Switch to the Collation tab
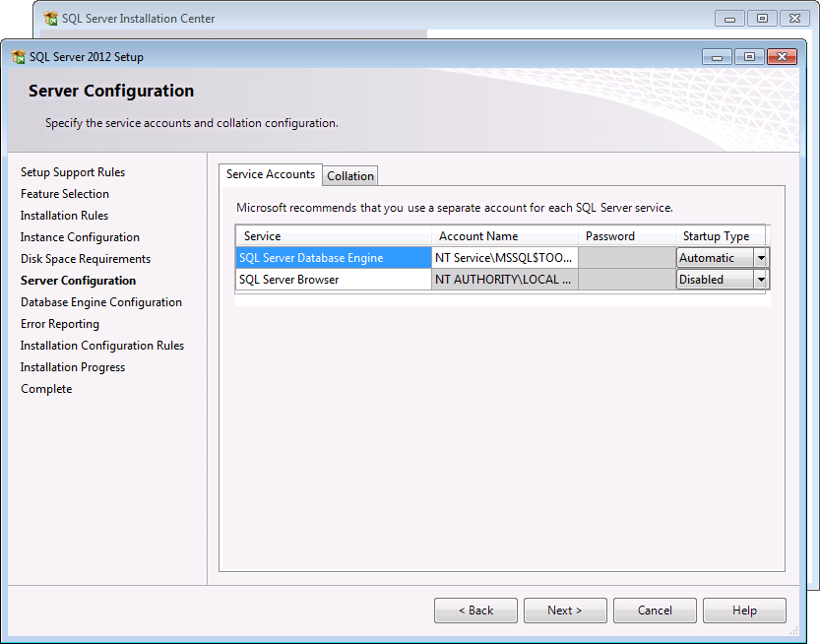Screen dimensions: 820x644 pos(349,176)
